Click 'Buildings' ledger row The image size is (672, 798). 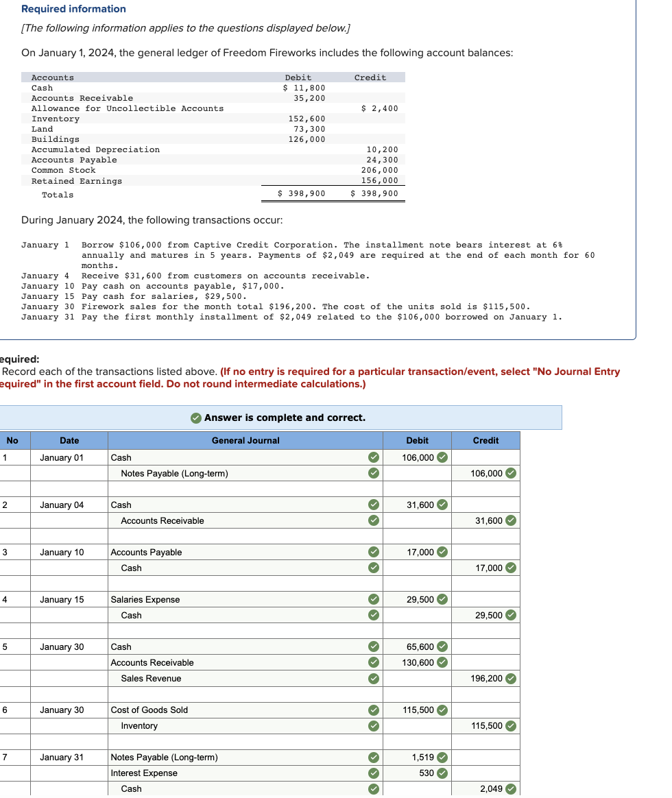(x=213, y=139)
